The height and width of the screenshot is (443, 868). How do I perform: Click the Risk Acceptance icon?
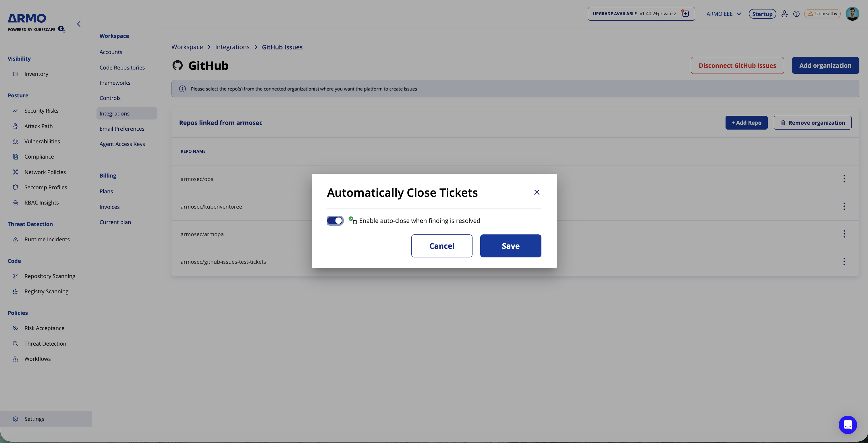pyautogui.click(x=15, y=328)
